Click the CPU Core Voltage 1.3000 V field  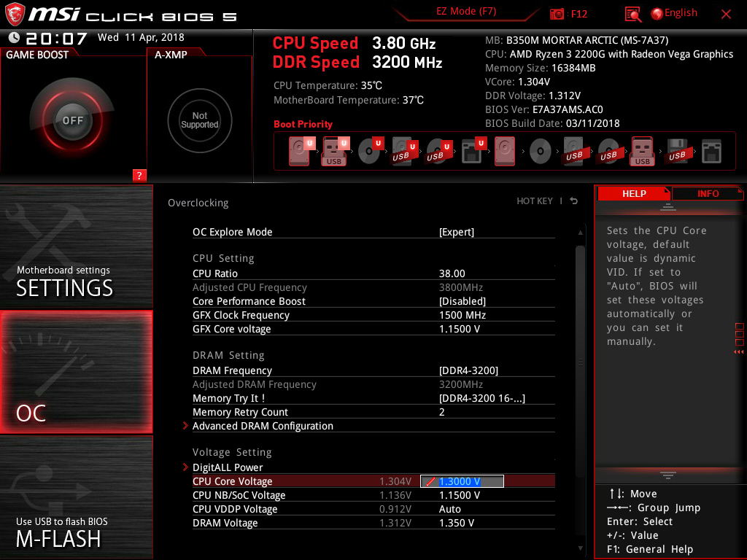tap(462, 481)
